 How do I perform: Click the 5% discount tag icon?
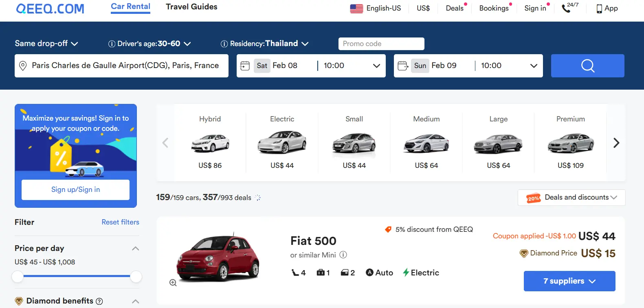tap(388, 230)
